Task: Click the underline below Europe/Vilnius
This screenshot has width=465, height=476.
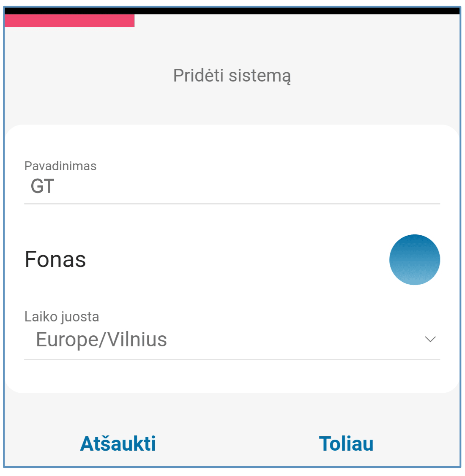Action: point(232,359)
